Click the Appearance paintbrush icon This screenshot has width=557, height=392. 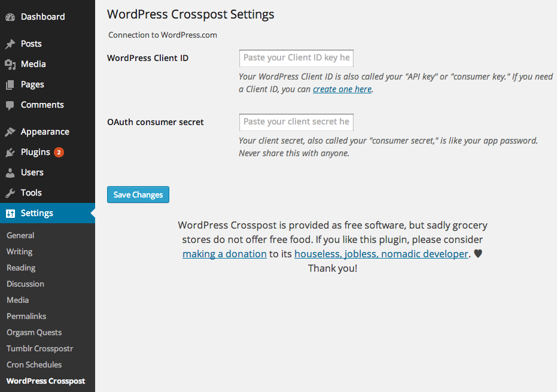[x=10, y=132]
